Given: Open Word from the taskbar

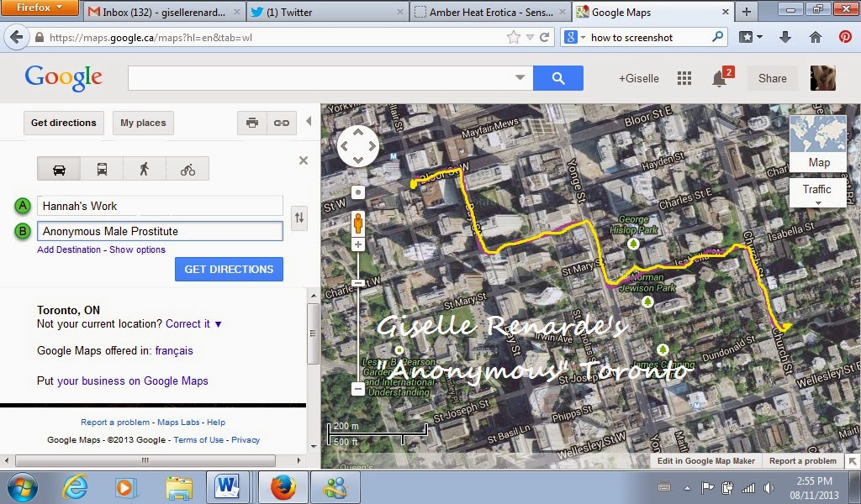Looking at the screenshot, I should pyautogui.click(x=227, y=487).
